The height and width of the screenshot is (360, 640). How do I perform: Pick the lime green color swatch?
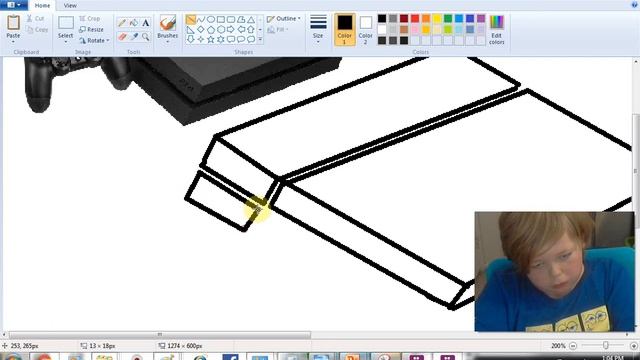(448, 29)
